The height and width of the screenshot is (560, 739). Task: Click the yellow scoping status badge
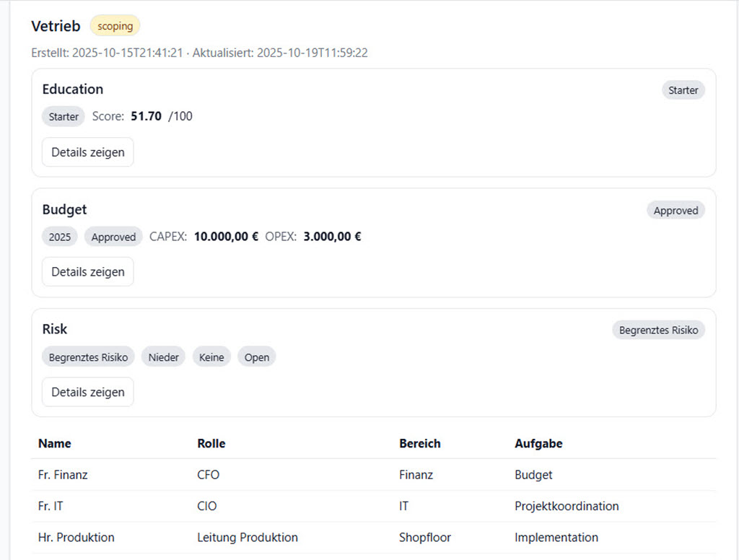point(115,26)
